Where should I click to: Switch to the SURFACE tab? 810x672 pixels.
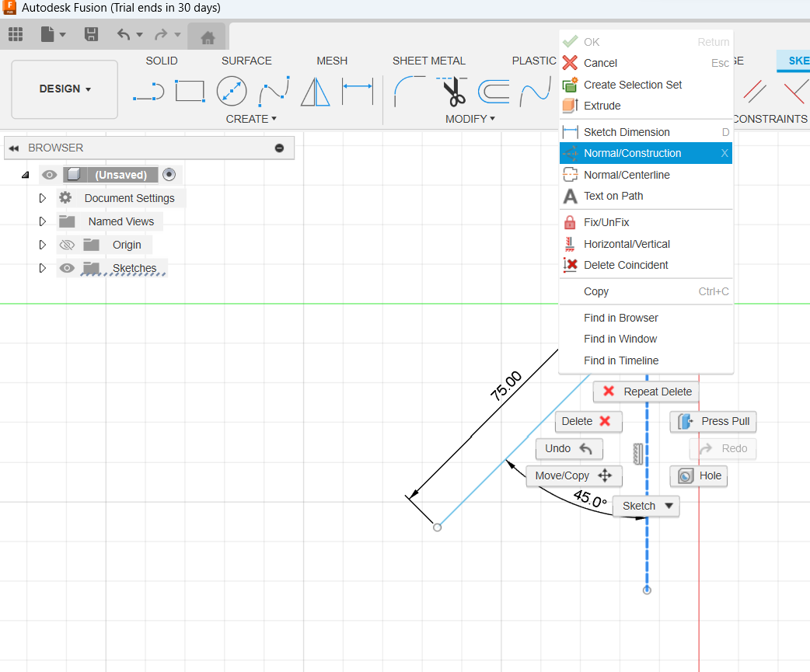246,61
